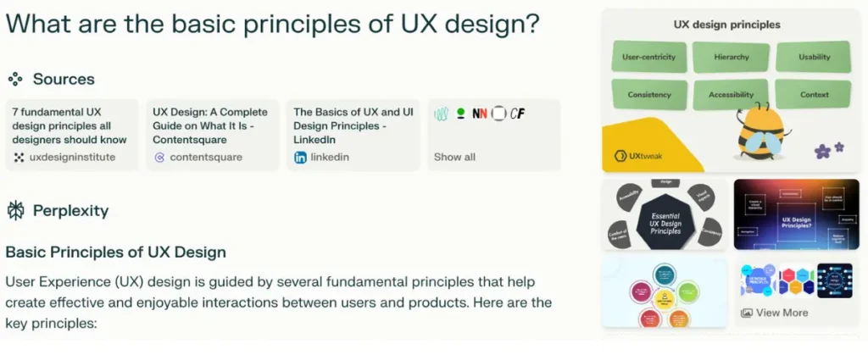Click the LinkedIn logo icon

[300, 158]
